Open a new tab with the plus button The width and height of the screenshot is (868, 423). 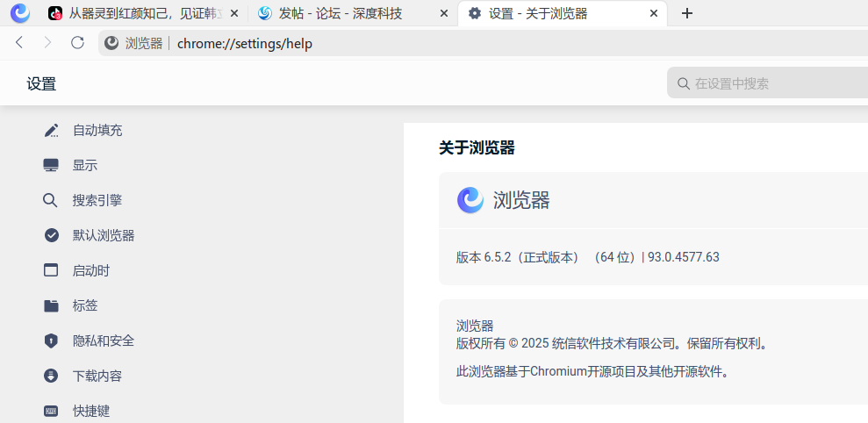(687, 14)
